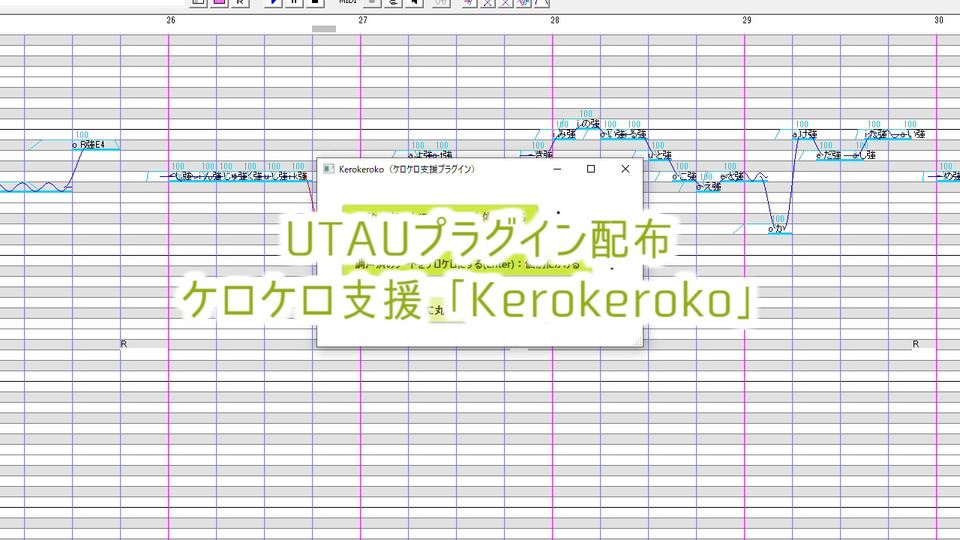Select the R rest marker before measure 26

click(124, 344)
